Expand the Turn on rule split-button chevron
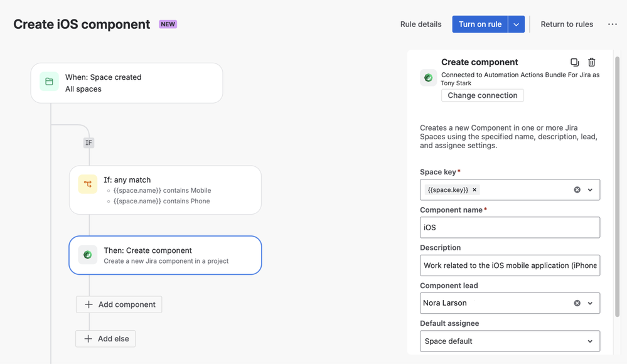Viewport: 627px width, 364px height. coord(516,24)
